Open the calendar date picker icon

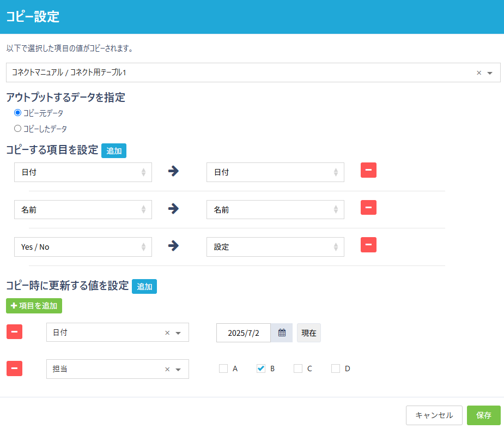(x=282, y=333)
